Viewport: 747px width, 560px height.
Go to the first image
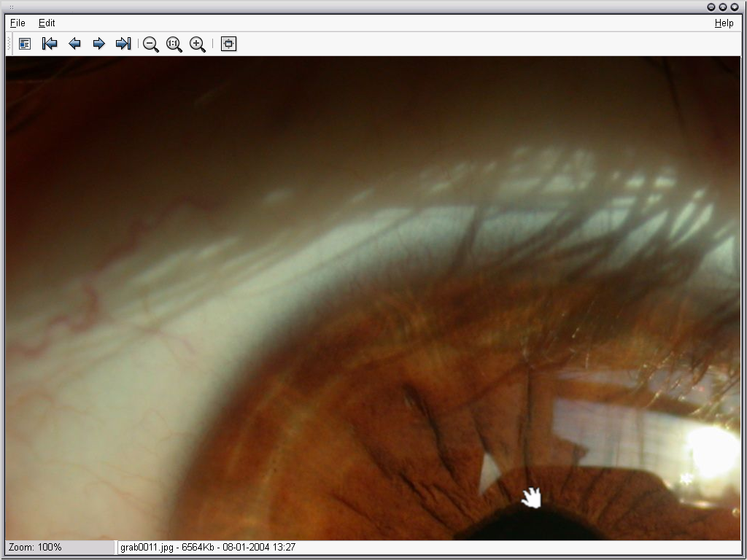click(50, 44)
